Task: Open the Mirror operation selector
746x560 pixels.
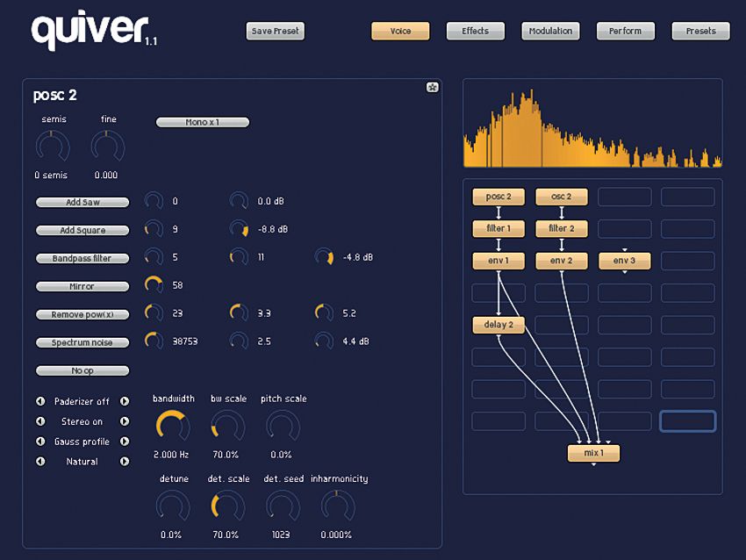Action: click(82, 286)
